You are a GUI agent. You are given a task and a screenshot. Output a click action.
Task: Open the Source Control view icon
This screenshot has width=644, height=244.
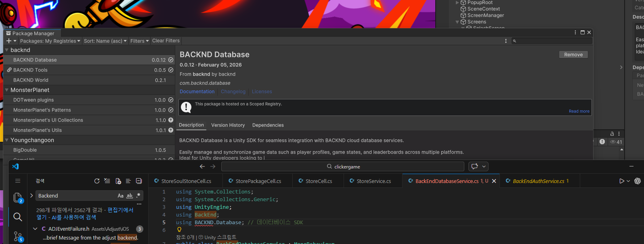pyautogui.click(x=18, y=236)
